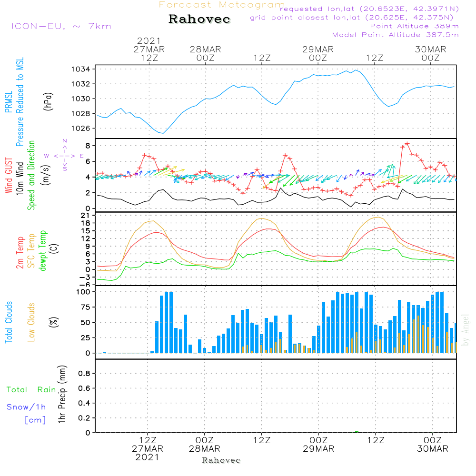Click the green 'Total Rain' label
Viewport: 476px width, 476px height.
(31, 390)
